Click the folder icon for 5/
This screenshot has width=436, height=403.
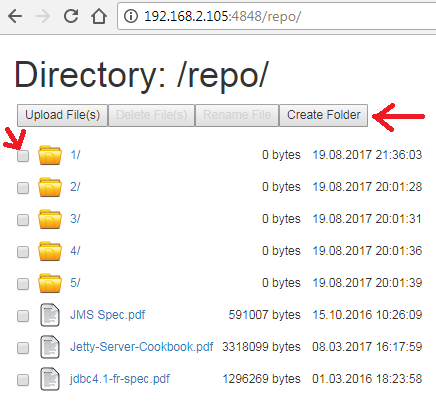coord(50,283)
